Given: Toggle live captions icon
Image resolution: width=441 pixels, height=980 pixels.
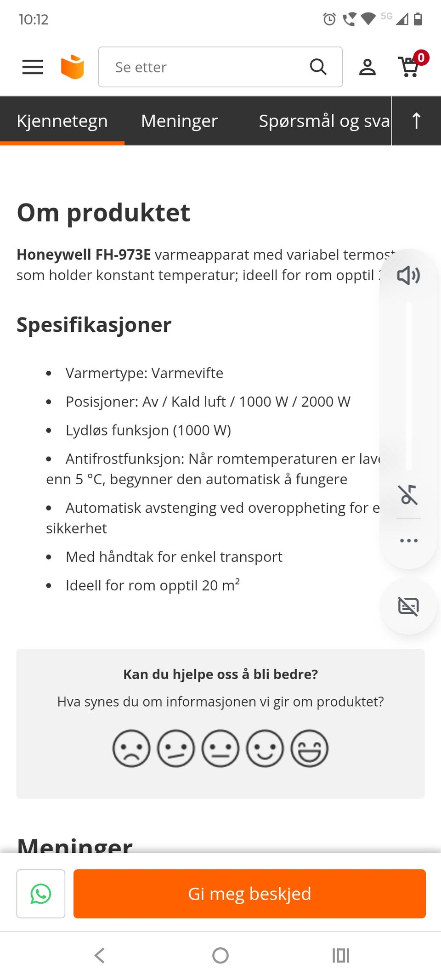Looking at the screenshot, I should point(408,606).
